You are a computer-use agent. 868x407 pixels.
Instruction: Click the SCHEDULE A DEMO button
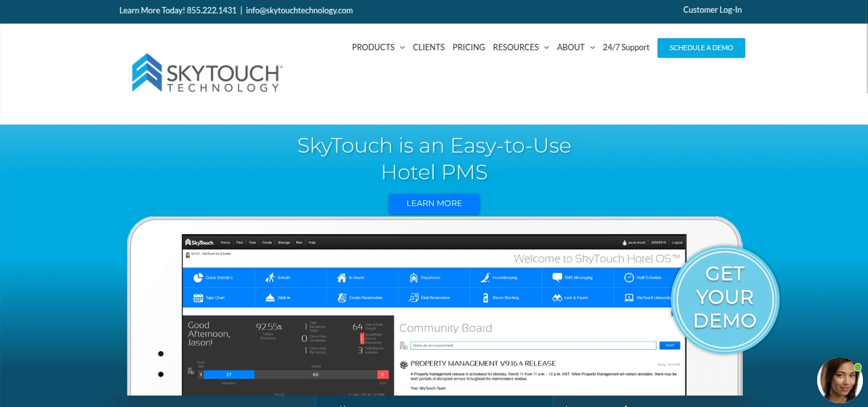(701, 48)
